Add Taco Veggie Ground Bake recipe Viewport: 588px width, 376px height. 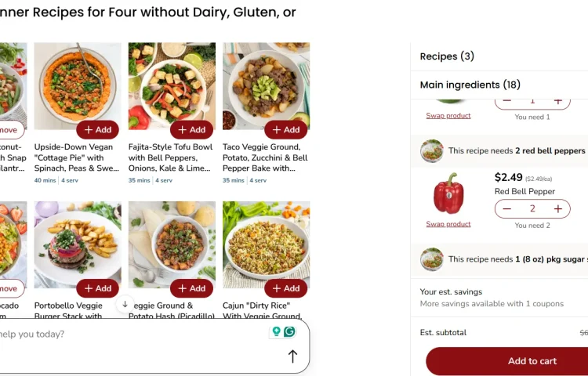point(285,130)
